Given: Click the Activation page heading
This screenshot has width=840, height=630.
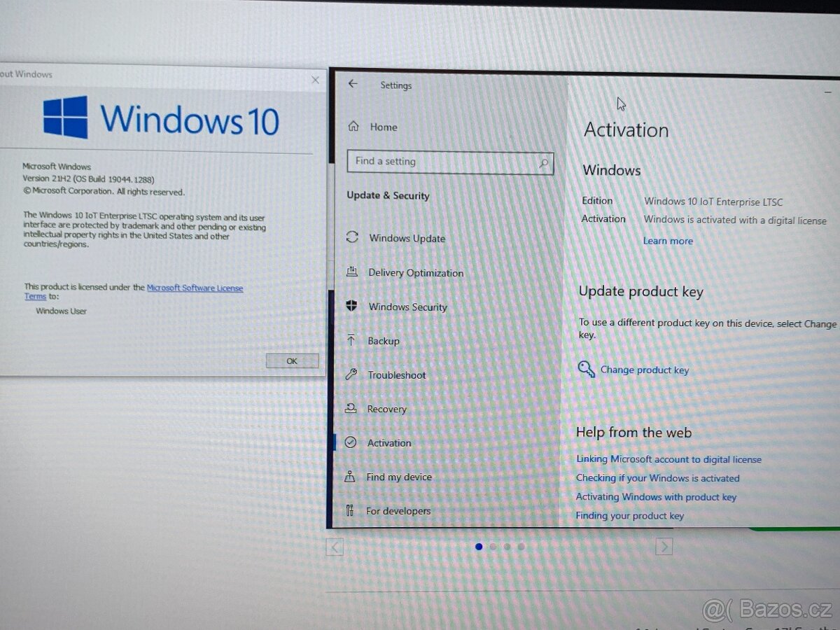Looking at the screenshot, I should pos(626,130).
